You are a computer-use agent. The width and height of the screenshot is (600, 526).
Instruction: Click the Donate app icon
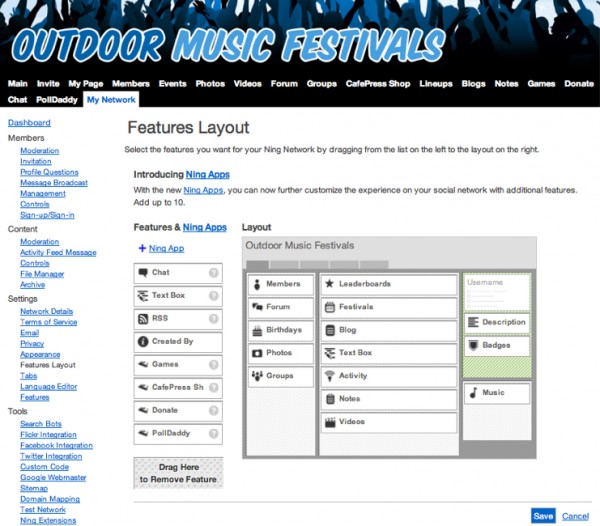pyautogui.click(x=143, y=410)
